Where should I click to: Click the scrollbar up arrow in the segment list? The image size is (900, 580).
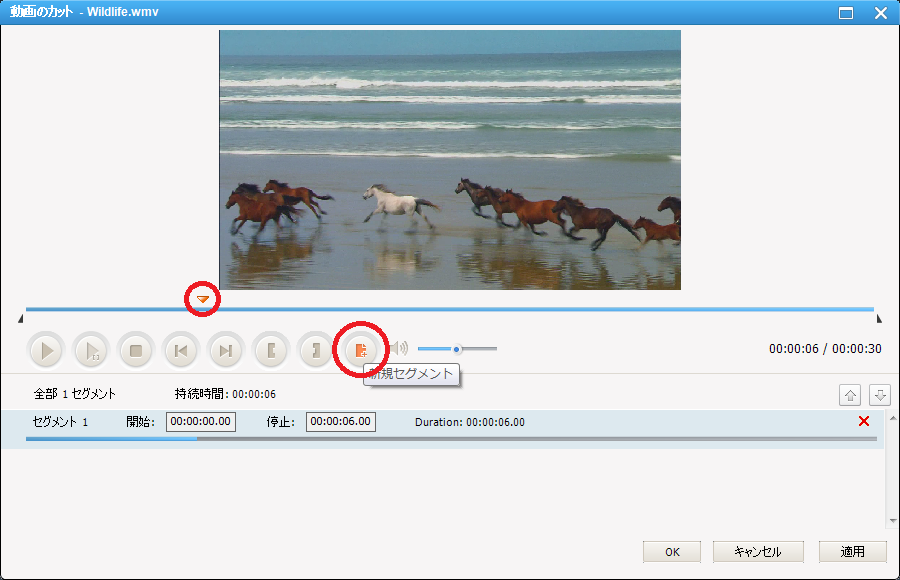tap(893, 419)
